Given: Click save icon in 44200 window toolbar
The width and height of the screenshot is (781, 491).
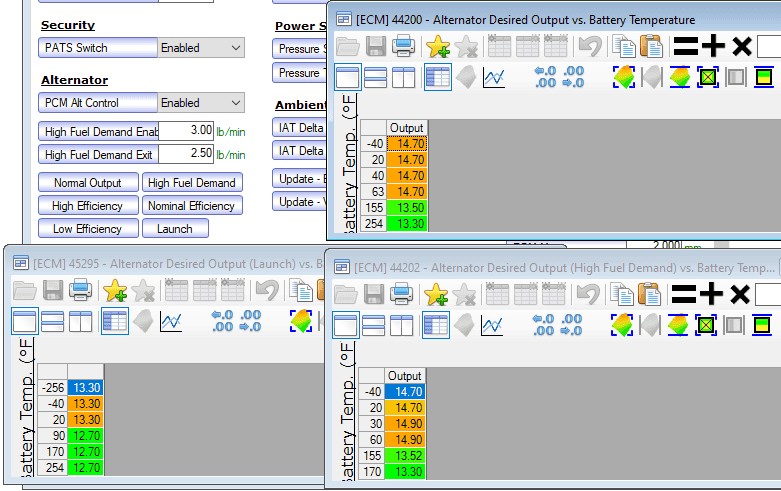Looking at the screenshot, I should pyautogui.click(x=376, y=46).
